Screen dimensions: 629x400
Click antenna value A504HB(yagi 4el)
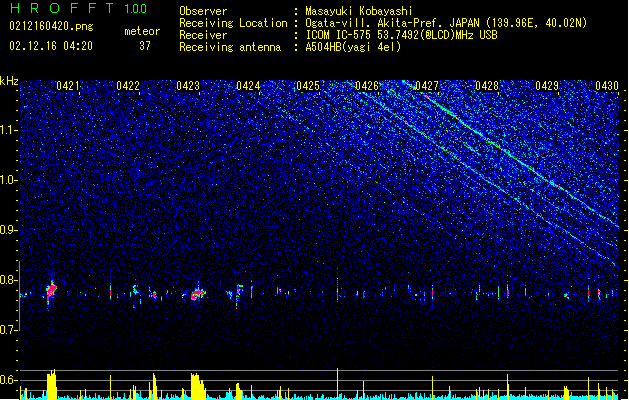(x=353, y=47)
